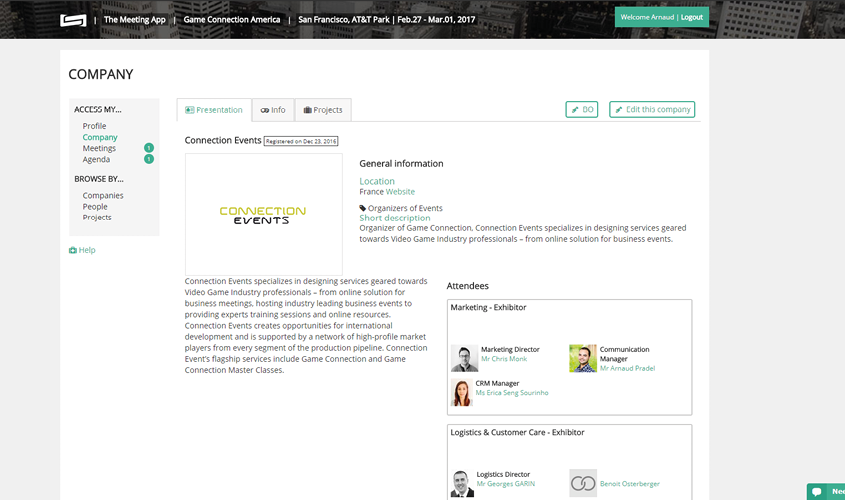This screenshot has height=500, width=845.
Task: Open Game Connection America header link
Action: (232, 20)
